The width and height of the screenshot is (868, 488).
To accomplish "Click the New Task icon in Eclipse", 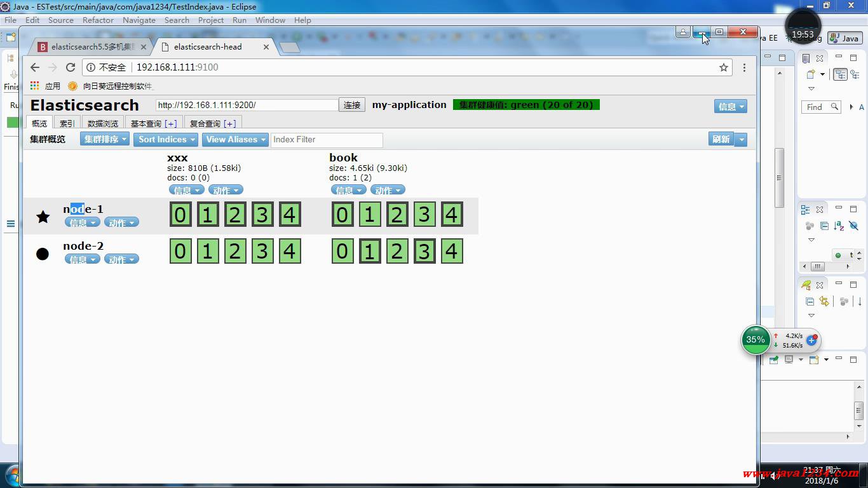I will (811, 74).
